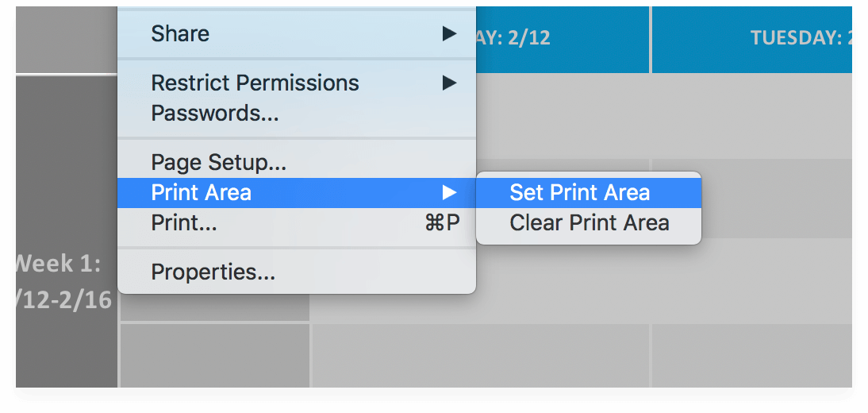Open Properties... from the menu
Viewport: 868px width, 413px height.
tap(213, 272)
